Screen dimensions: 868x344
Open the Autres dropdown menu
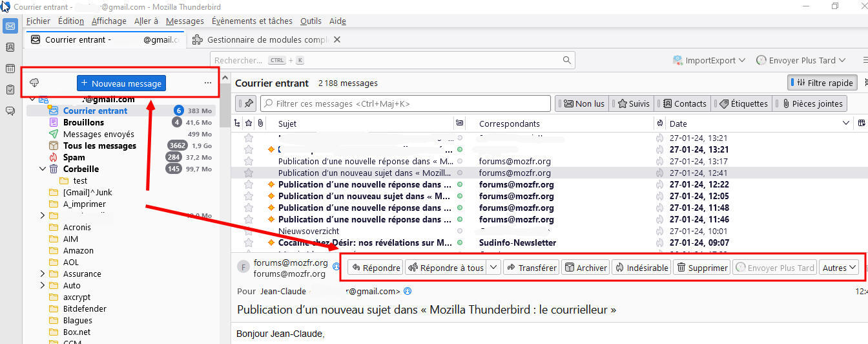(x=839, y=267)
